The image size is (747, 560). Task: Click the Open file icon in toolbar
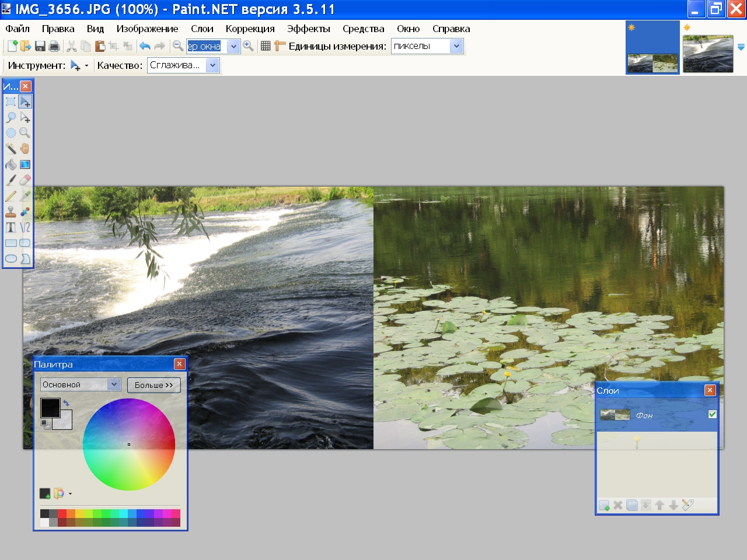click(26, 46)
